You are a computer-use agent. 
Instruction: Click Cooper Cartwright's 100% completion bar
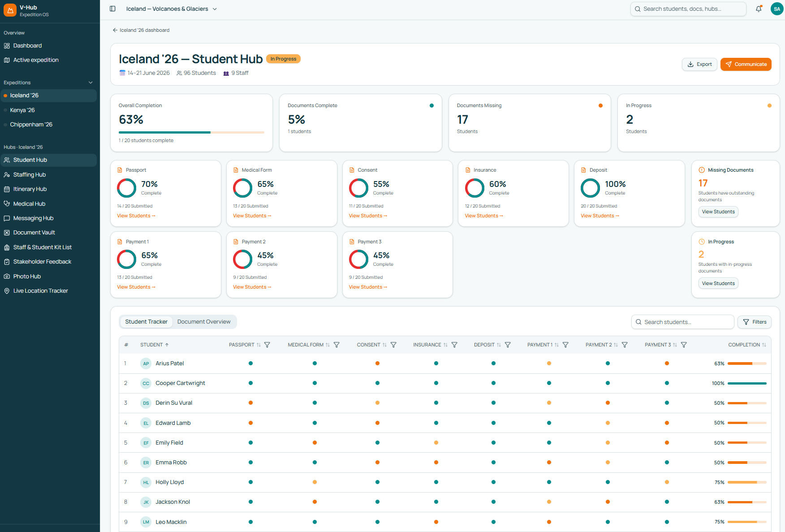coord(747,383)
